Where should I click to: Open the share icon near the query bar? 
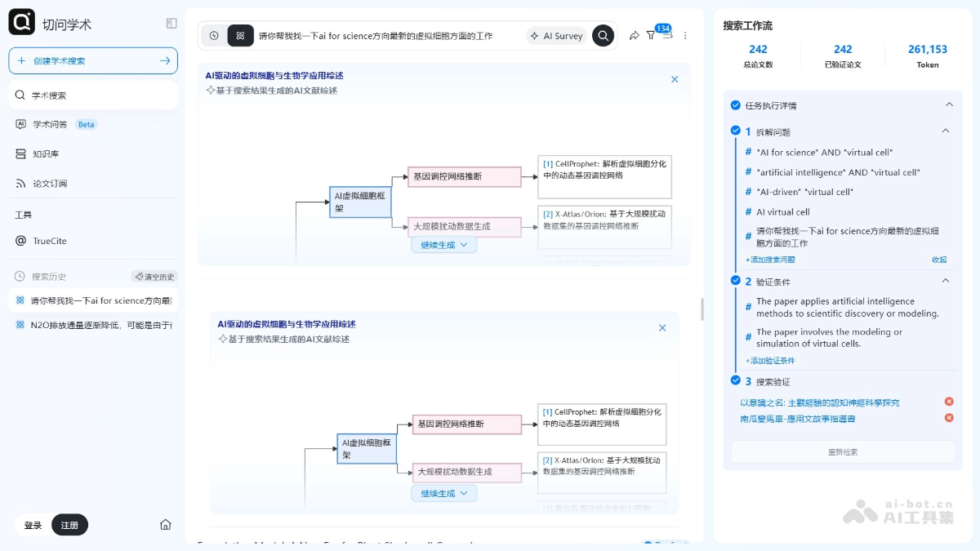tap(634, 36)
